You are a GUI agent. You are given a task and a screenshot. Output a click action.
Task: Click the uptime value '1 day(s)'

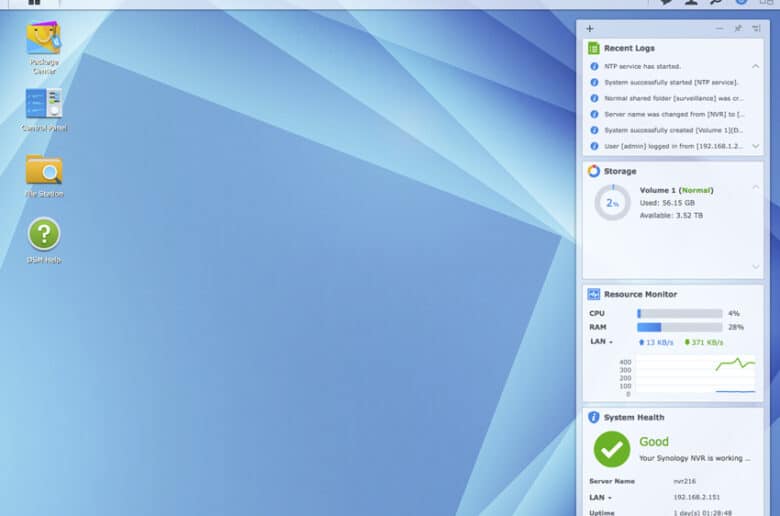pos(702,513)
